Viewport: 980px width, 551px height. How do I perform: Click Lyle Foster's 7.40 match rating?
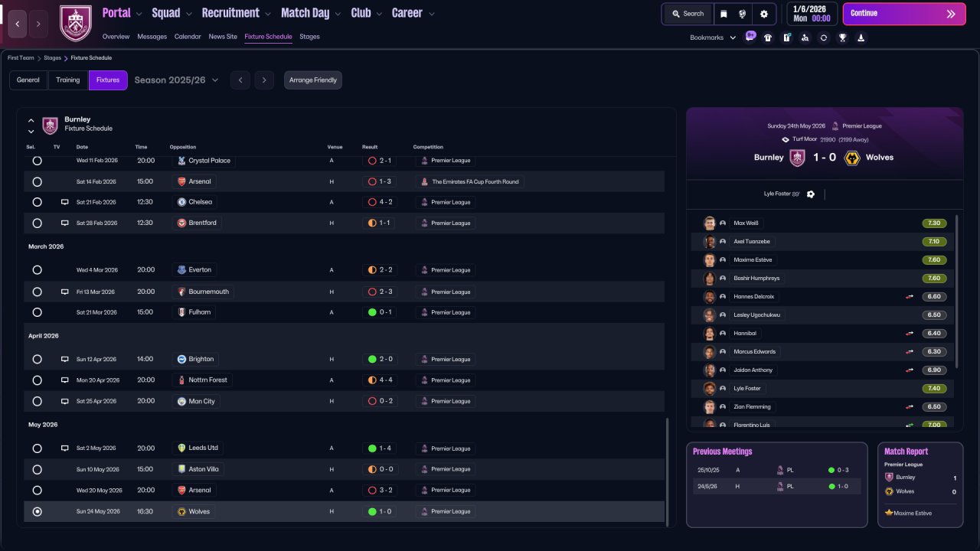tap(934, 389)
